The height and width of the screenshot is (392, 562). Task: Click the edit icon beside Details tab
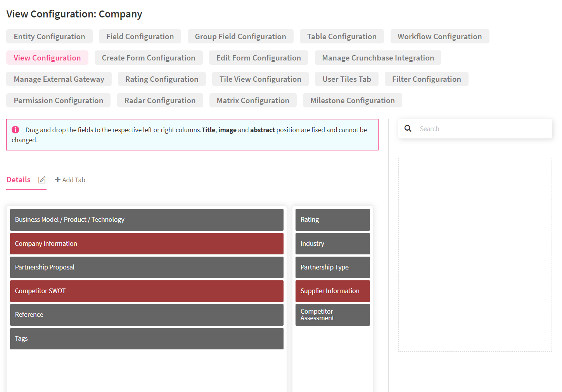tap(42, 180)
